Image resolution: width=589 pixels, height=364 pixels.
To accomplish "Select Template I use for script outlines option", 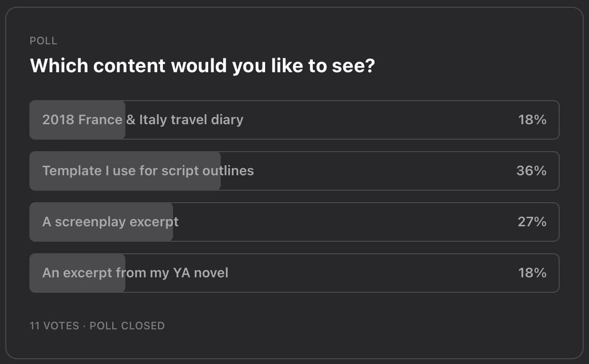I will click(x=294, y=171).
